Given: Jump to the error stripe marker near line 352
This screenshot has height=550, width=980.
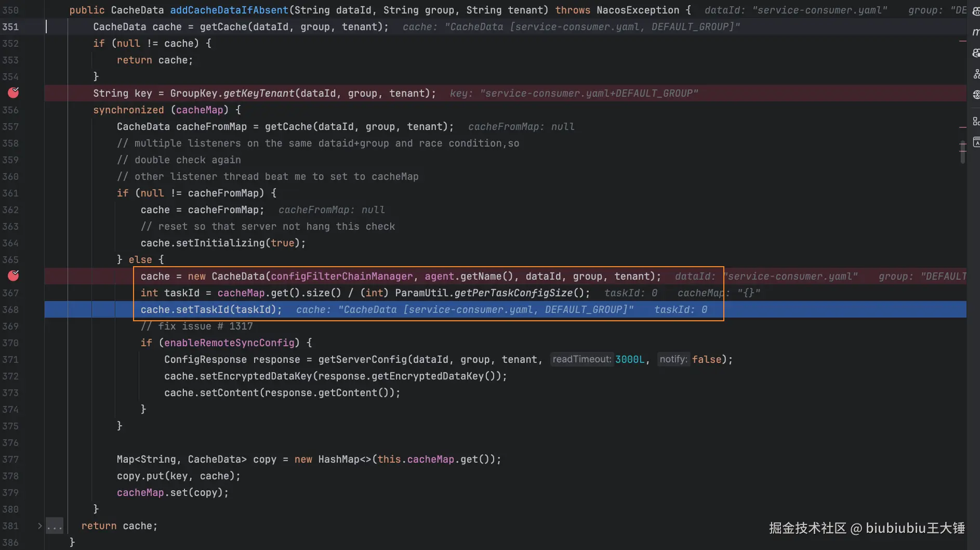Looking at the screenshot, I should (962, 41).
